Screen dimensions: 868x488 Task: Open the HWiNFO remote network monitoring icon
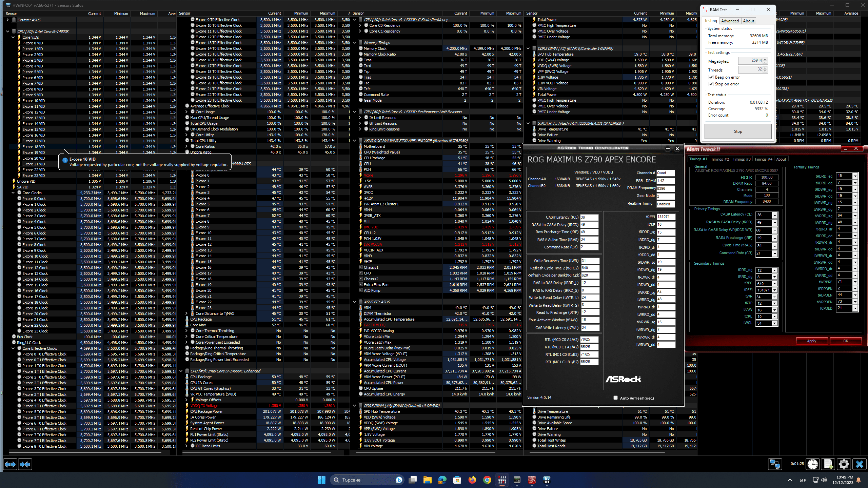coord(775,464)
